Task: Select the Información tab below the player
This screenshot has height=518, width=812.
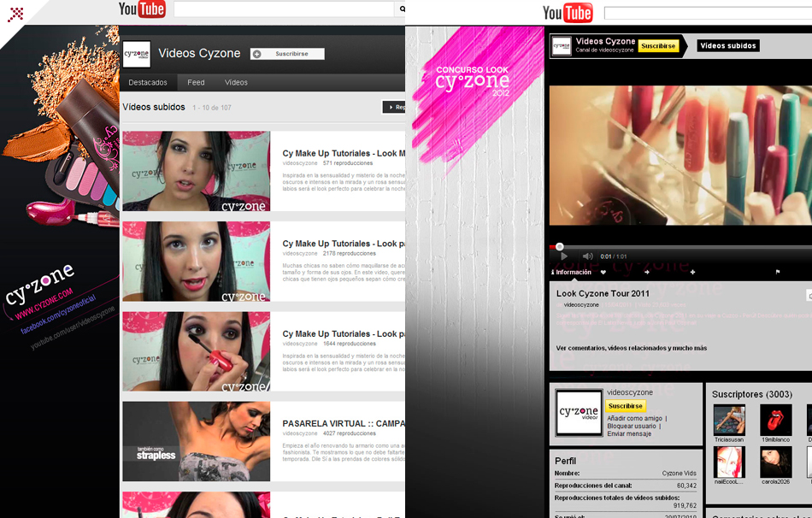Action: [571, 273]
